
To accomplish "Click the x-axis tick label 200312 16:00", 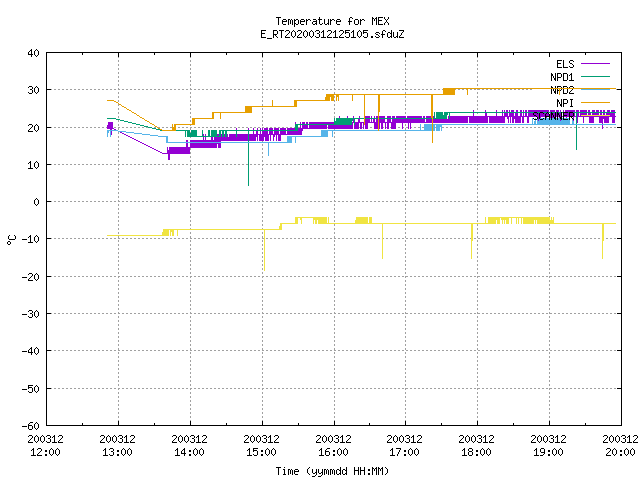I will click(333, 445).
